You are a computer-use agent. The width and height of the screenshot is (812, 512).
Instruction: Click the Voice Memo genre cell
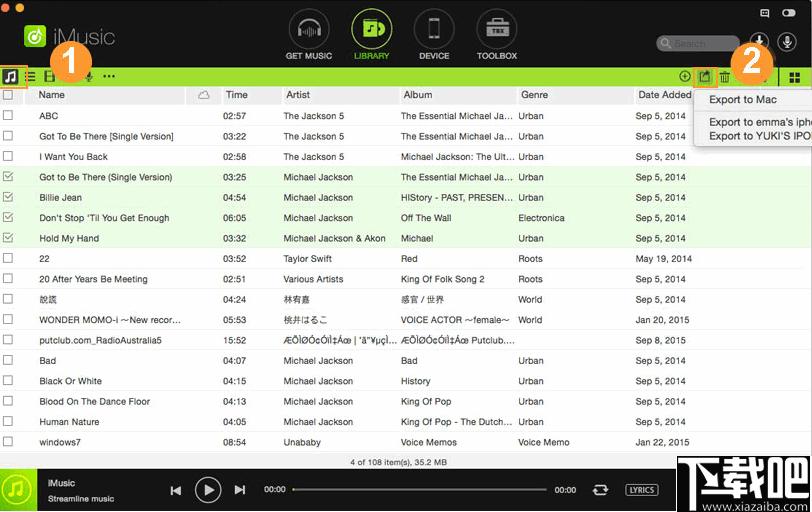click(544, 443)
